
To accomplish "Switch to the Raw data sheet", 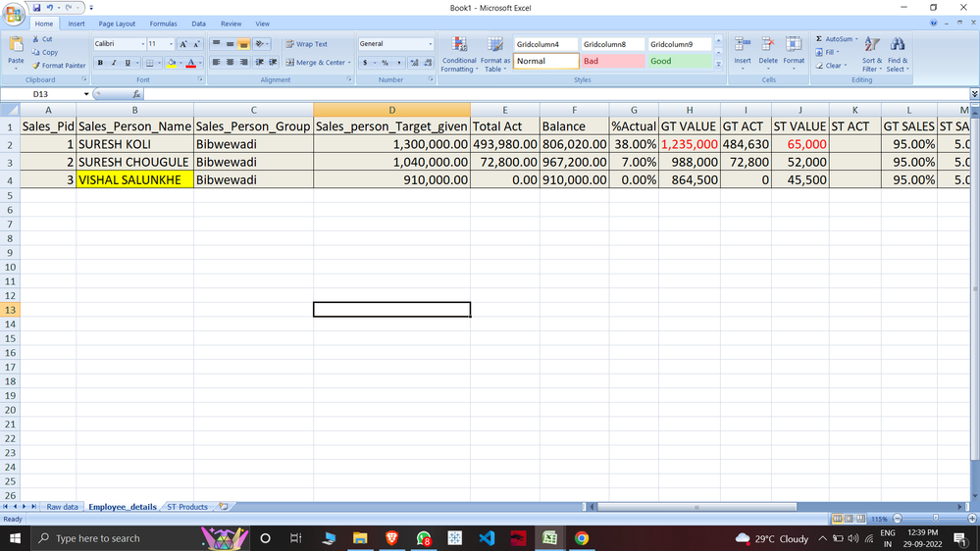I will (x=62, y=507).
